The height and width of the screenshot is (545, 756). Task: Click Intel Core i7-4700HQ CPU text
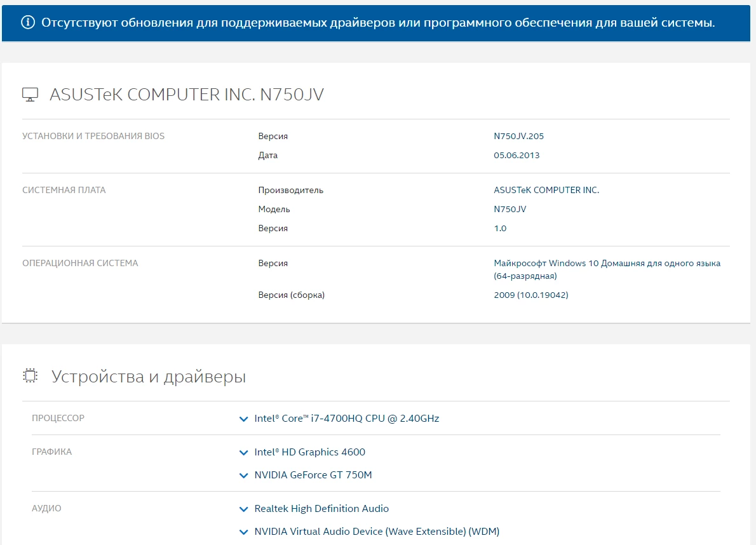coord(347,418)
